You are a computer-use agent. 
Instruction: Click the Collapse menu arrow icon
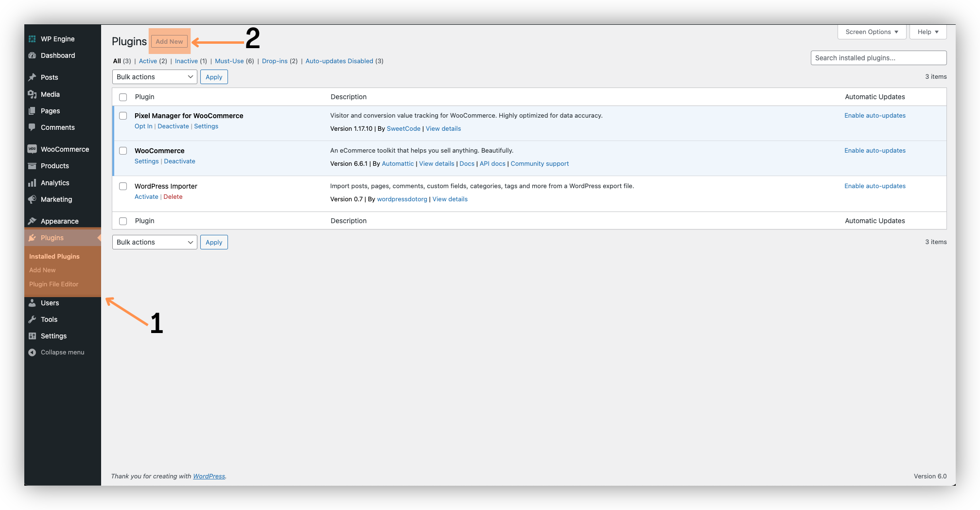32,352
